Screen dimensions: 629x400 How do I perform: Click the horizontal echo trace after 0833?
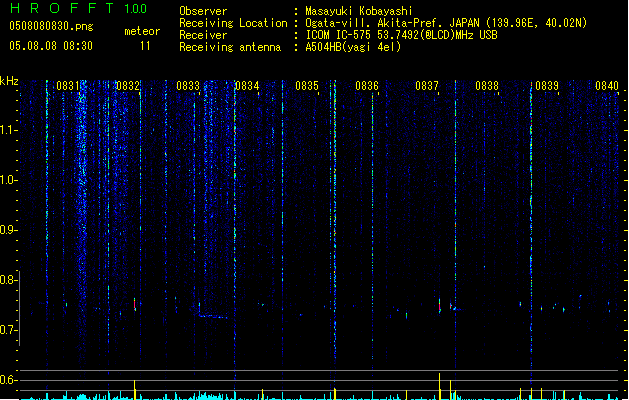(213, 317)
